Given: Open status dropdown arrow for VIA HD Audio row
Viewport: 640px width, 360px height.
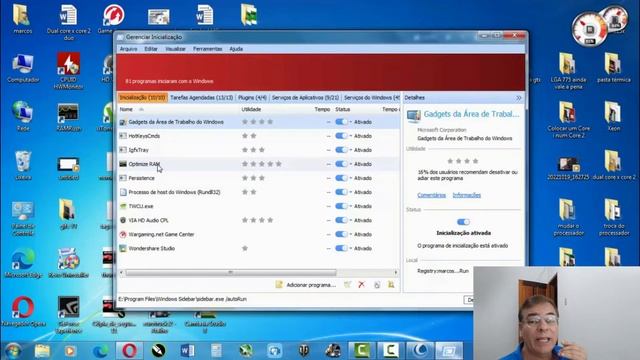Looking at the screenshot, I should (x=351, y=220).
